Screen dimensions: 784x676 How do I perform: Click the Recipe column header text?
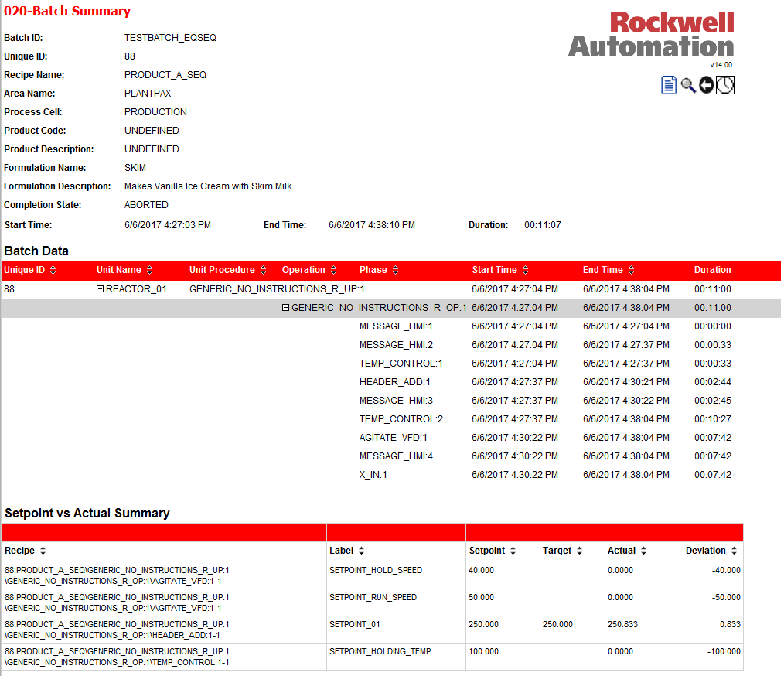point(19,551)
